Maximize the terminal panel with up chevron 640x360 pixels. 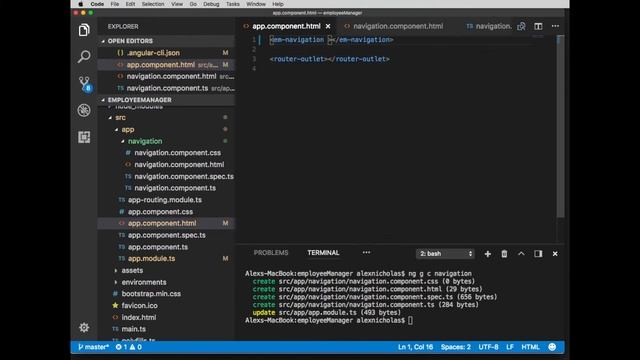[521, 254]
